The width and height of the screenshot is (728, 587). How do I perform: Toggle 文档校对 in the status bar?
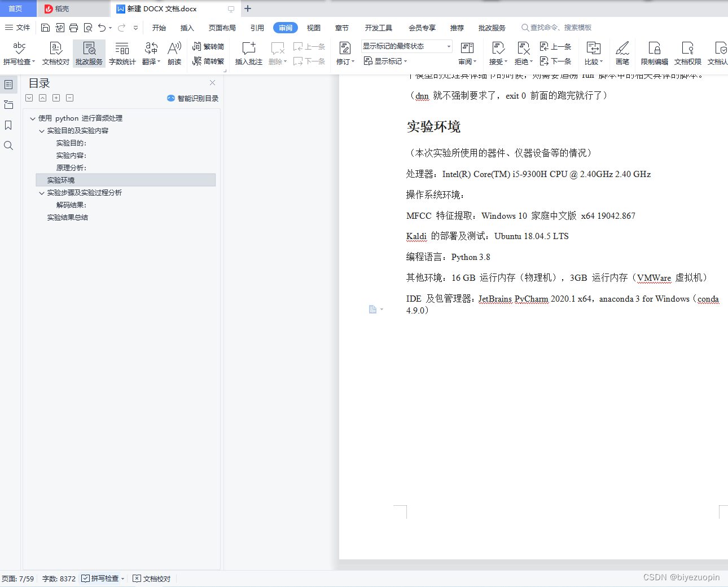coord(152,579)
